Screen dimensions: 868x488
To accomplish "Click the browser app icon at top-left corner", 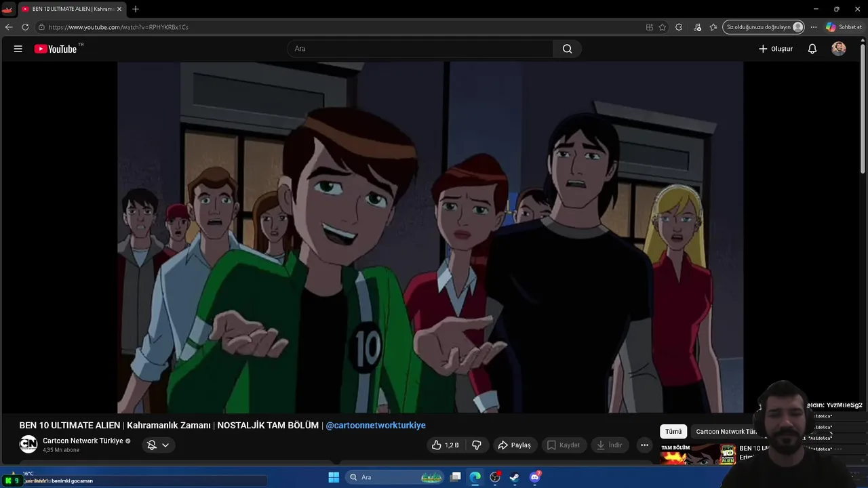I will tap(7, 9).
